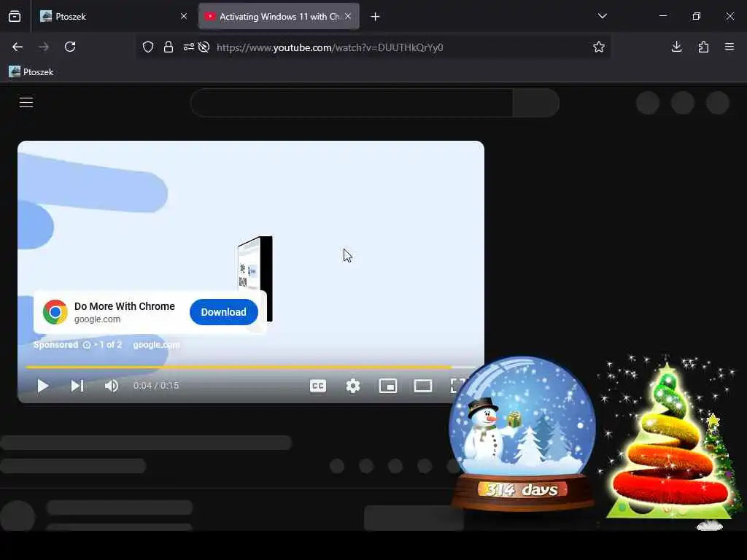Open the downloads panel
This screenshot has width=747, height=560.
tap(676, 47)
